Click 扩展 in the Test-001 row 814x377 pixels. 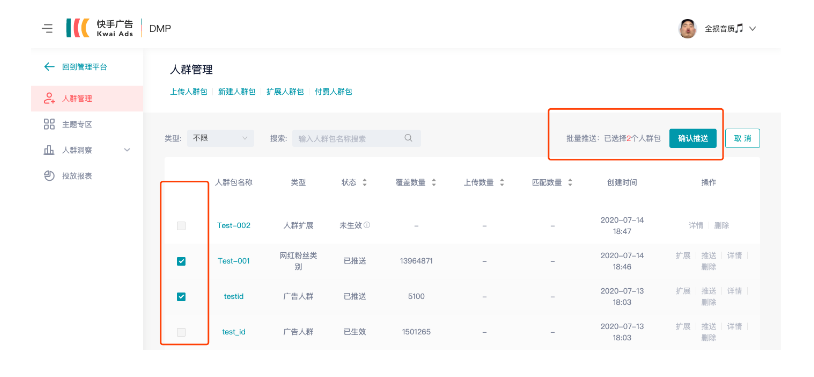683,255
